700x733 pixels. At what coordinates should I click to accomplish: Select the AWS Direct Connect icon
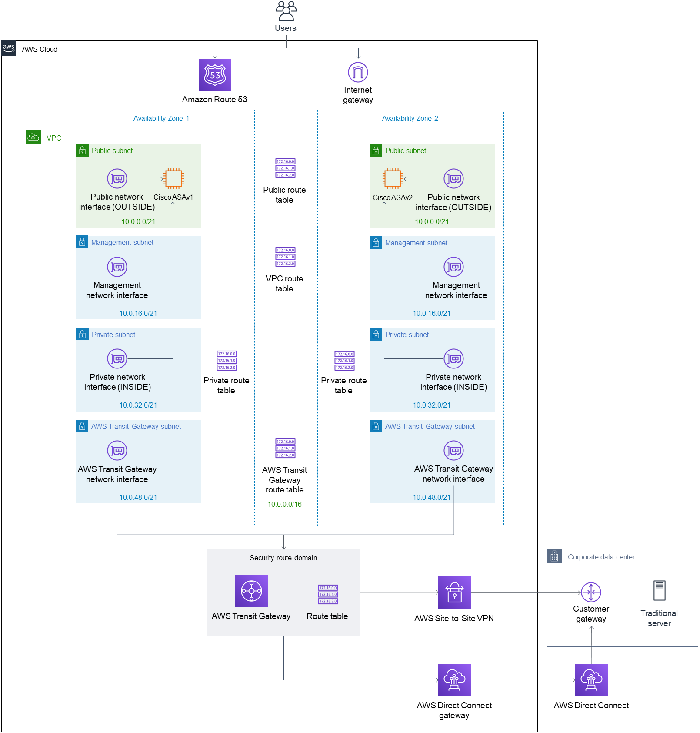(591, 680)
